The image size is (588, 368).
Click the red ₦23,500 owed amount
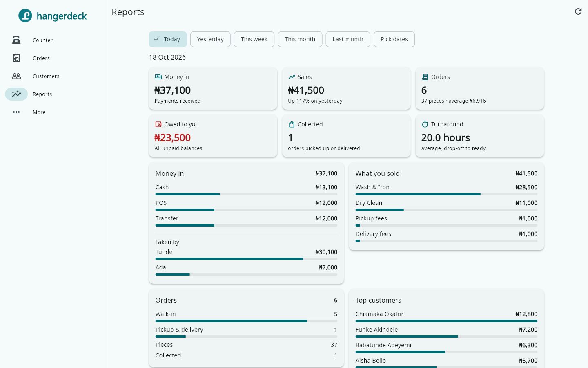[x=173, y=138]
